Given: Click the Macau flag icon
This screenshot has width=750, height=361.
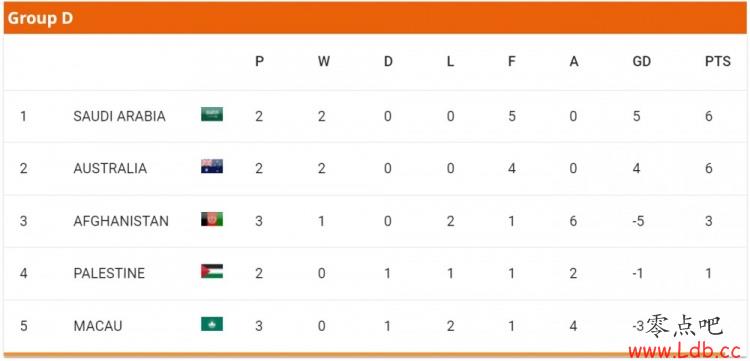Looking at the screenshot, I should (212, 324).
